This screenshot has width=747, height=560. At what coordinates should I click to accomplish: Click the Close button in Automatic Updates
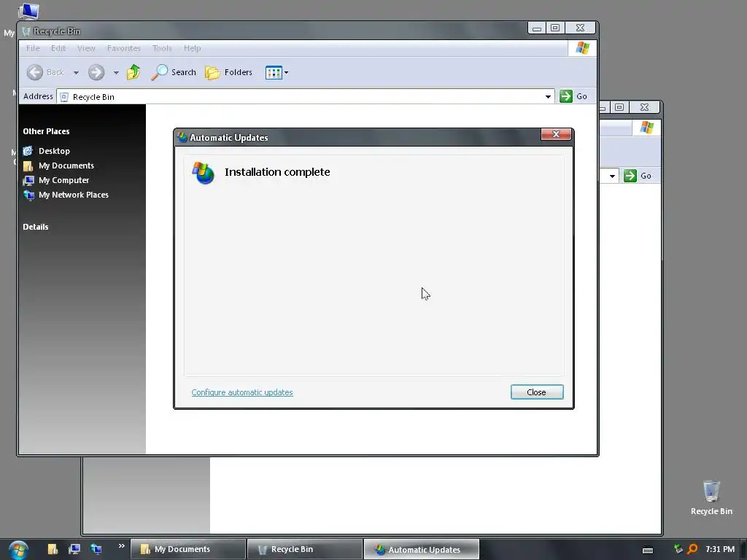tap(537, 392)
